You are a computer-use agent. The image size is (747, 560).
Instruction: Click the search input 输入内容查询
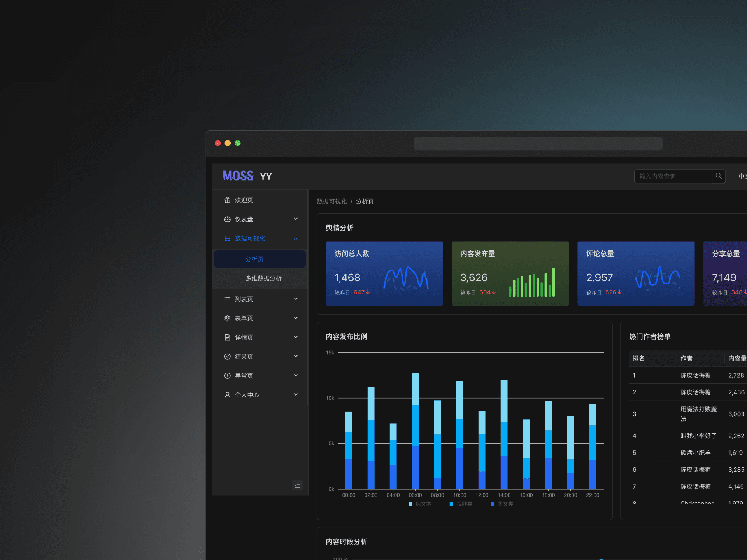673,176
